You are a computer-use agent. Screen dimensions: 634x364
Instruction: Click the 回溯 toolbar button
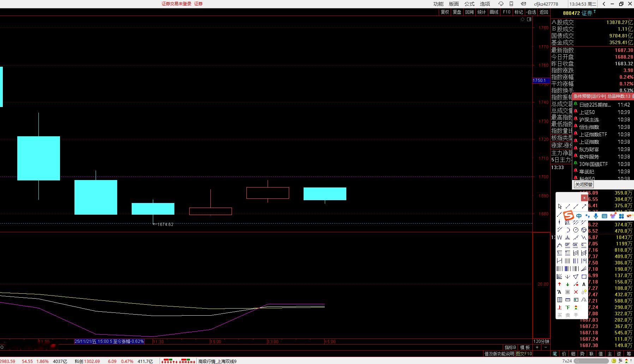[x=469, y=12]
